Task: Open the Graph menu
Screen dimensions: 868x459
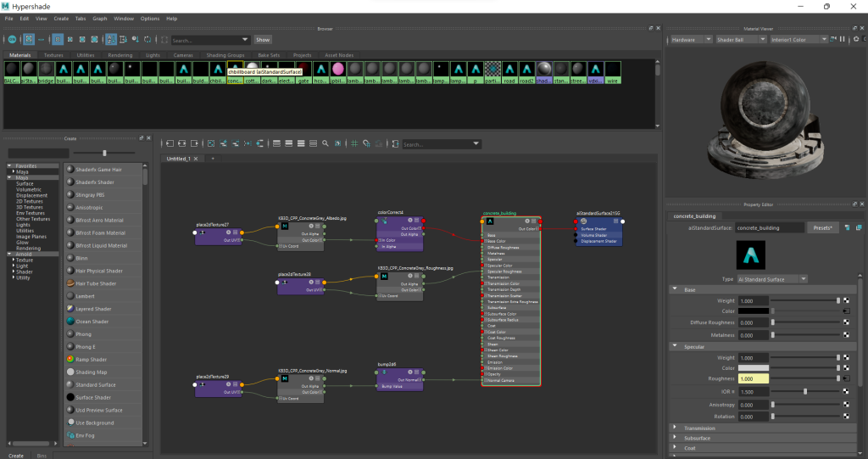Action: (100, 19)
